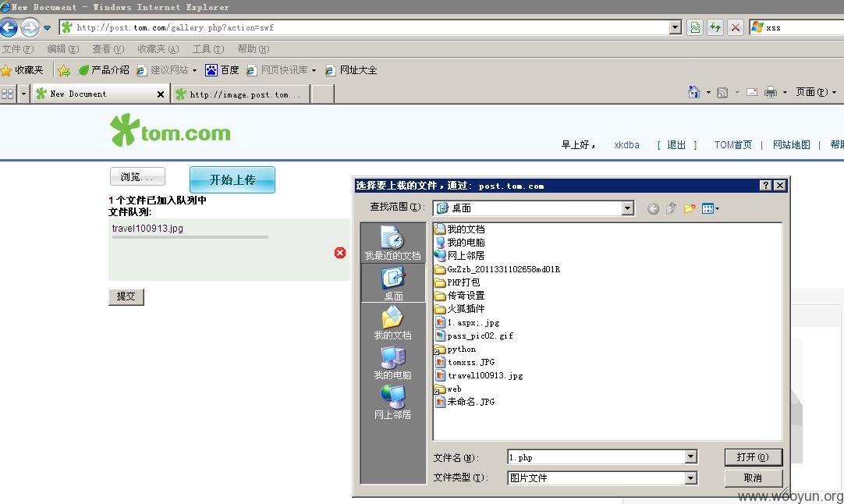
Task: Expand the 文件类型 图片文件 dropdown
Action: pos(691,477)
